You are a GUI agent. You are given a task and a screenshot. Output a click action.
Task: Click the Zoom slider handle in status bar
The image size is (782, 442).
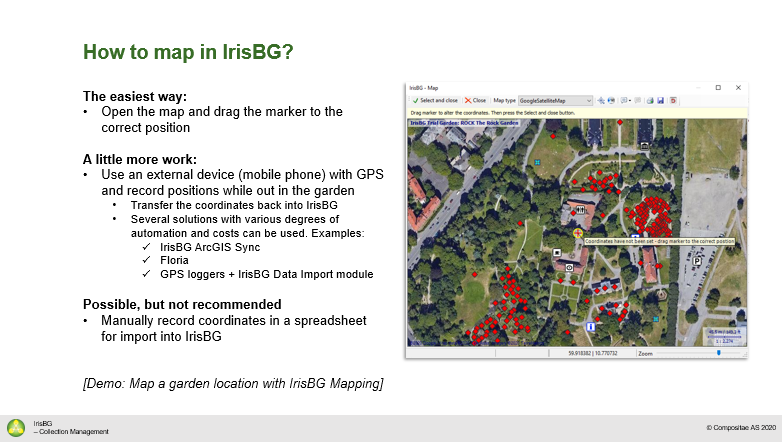pos(719,353)
